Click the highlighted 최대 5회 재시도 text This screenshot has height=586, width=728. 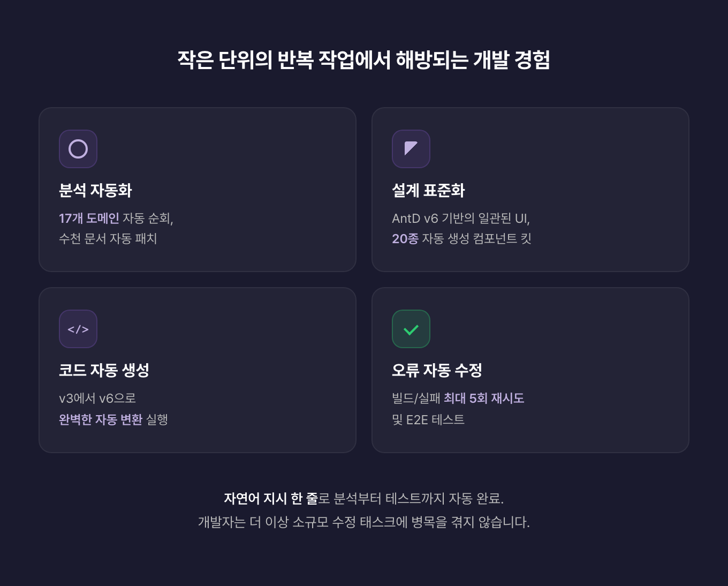click(x=484, y=399)
